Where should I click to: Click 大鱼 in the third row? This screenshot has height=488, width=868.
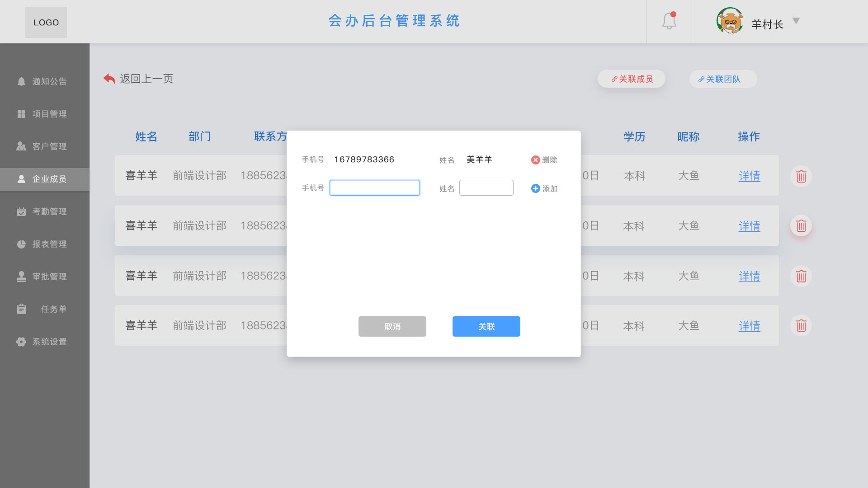pyautogui.click(x=689, y=276)
